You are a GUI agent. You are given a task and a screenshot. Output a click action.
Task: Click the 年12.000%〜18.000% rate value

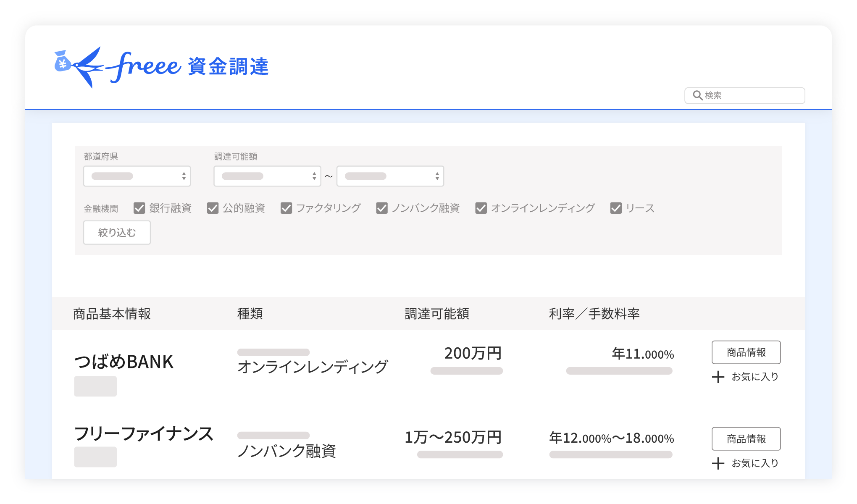coord(612,438)
